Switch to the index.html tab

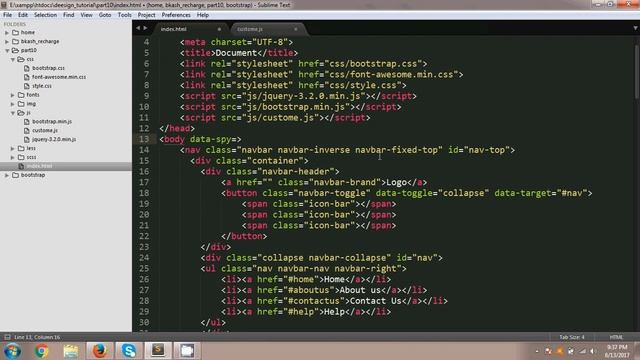point(174,29)
